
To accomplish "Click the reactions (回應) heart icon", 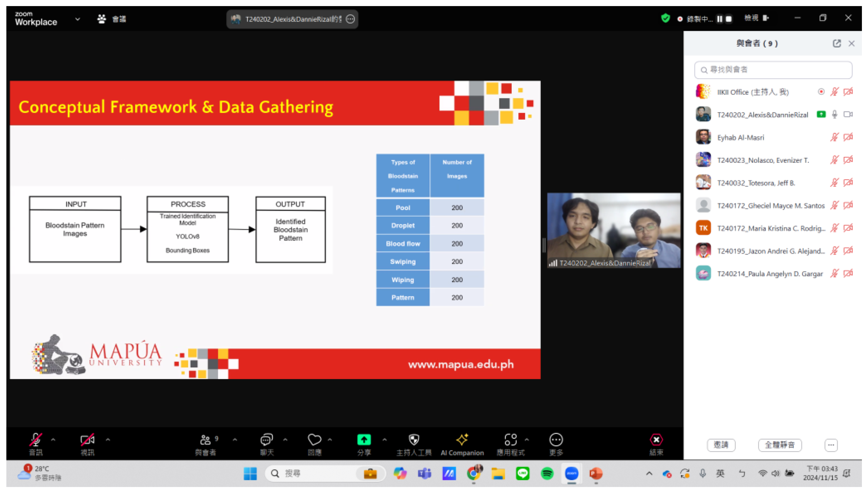I will click(x=314, y=439).
